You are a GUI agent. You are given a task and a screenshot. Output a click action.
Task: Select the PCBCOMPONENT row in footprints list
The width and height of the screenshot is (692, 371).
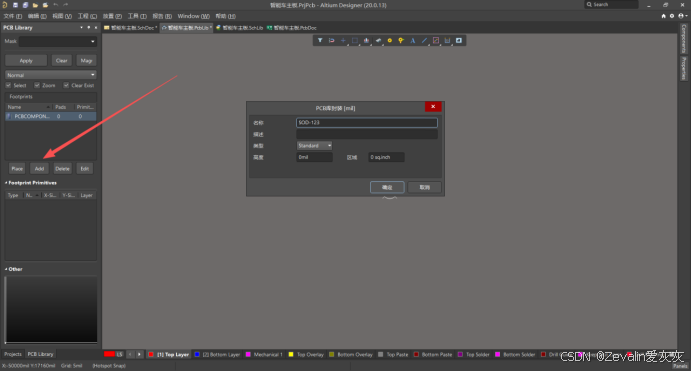pyautogui.click(x=51, y=116)
